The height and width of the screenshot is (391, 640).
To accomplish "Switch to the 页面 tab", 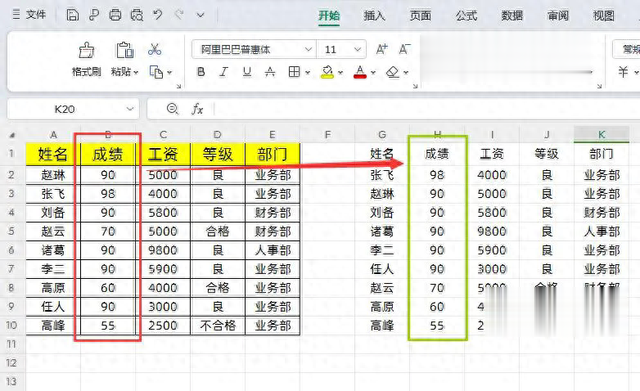I will click(x=420, y=16).
